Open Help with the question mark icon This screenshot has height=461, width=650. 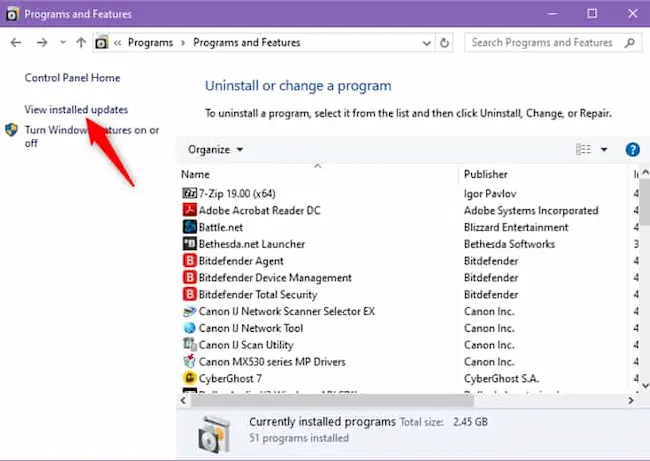(x=633, y=150)
